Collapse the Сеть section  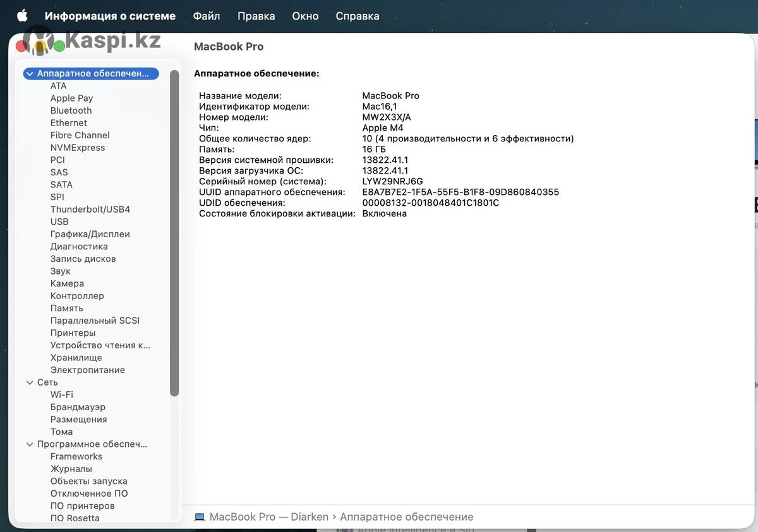30,382
